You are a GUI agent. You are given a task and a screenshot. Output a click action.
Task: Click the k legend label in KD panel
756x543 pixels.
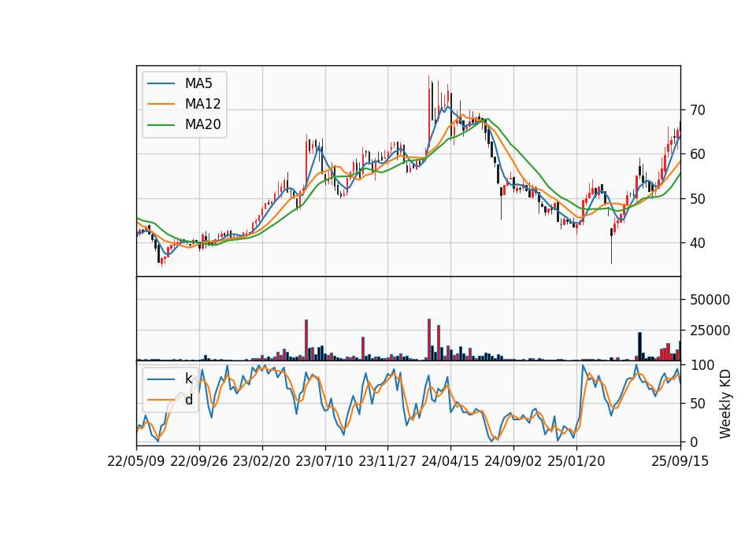click(x=188, y=379)
